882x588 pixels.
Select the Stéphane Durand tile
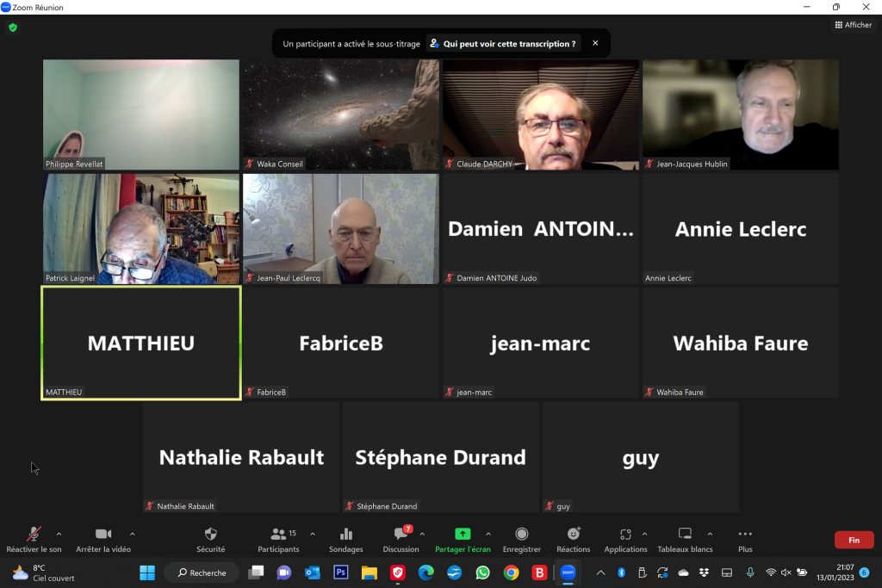[x=441, y=457]
